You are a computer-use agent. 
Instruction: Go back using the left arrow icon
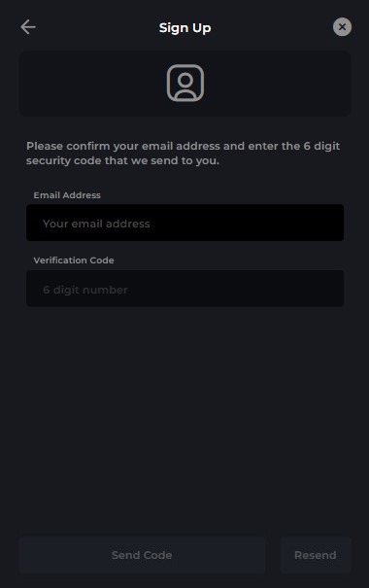click(28, 27)
